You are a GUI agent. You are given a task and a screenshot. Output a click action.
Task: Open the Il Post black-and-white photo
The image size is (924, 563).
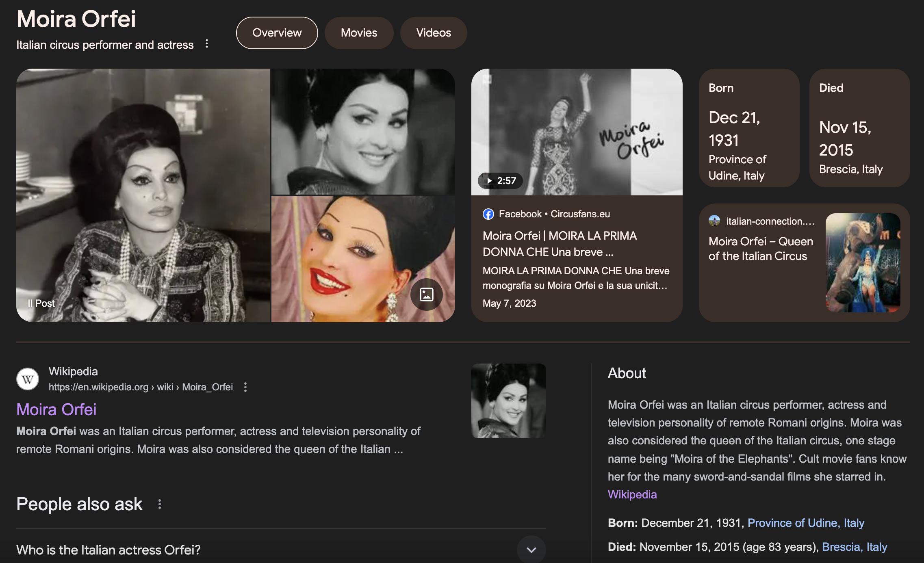[143, 195]
